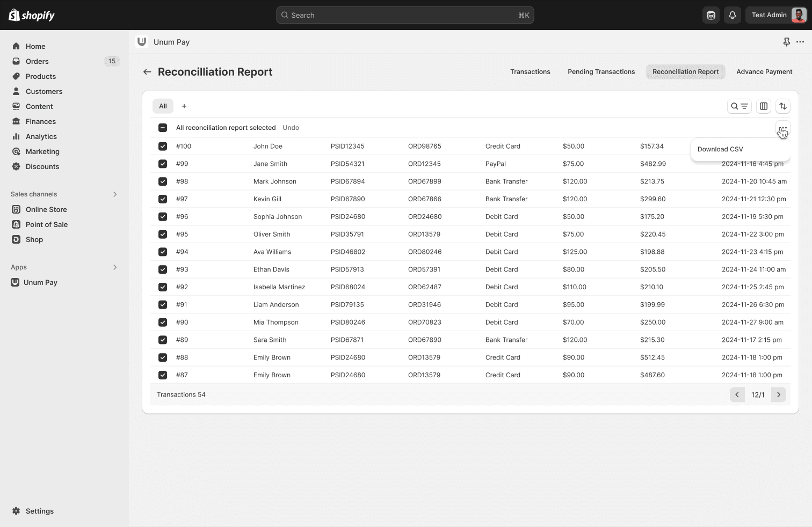Open the Sidekick assistant icon in top bar
This screenshot has height=527, width=812.
point(711,15)
